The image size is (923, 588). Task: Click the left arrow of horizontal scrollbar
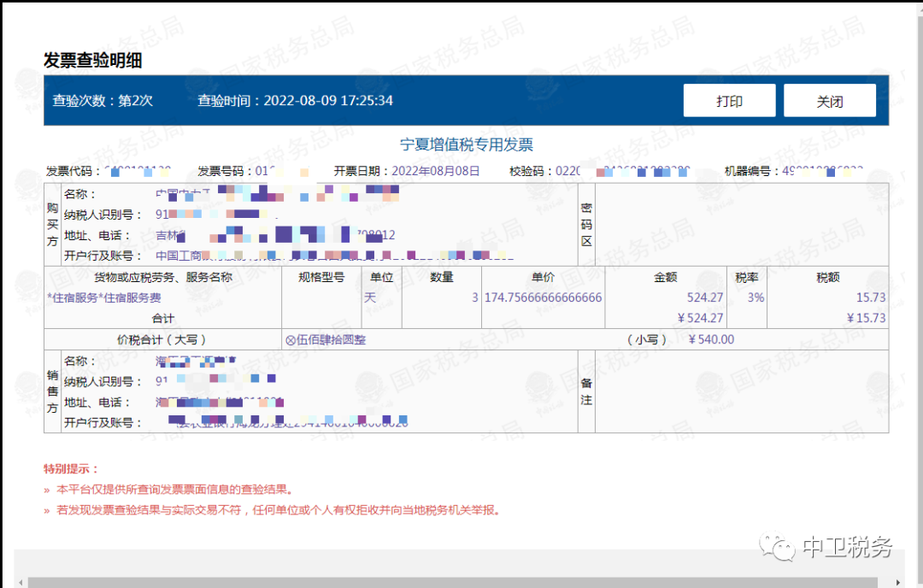click(x=21, y=583)
